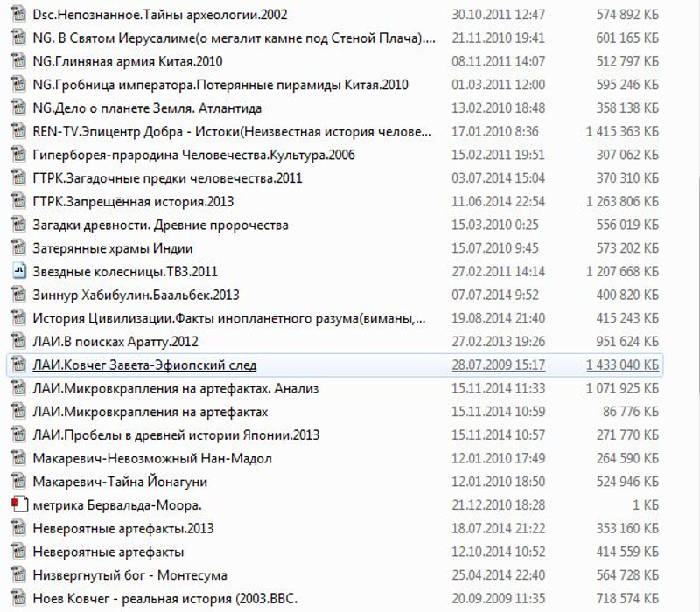Click file name Макаревич-Тайна Йонагуни
Screen dimensions: 700x612
120,482
